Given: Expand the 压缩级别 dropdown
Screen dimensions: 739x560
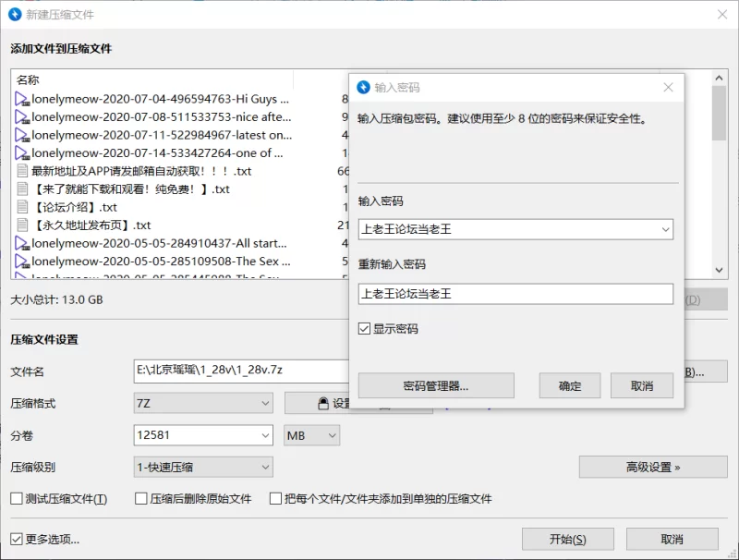Looking at the screenshot, I should tap(202, 468).
